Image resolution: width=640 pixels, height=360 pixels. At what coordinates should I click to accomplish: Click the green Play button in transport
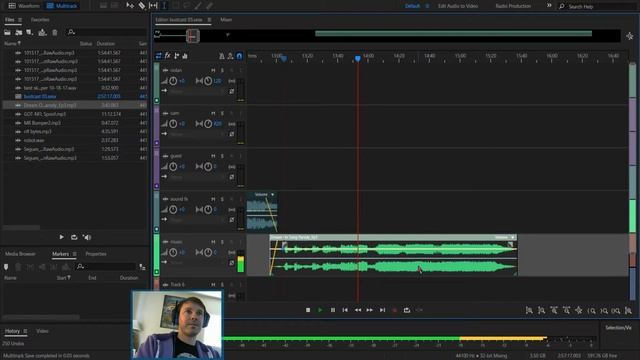(x=320, y=310)
